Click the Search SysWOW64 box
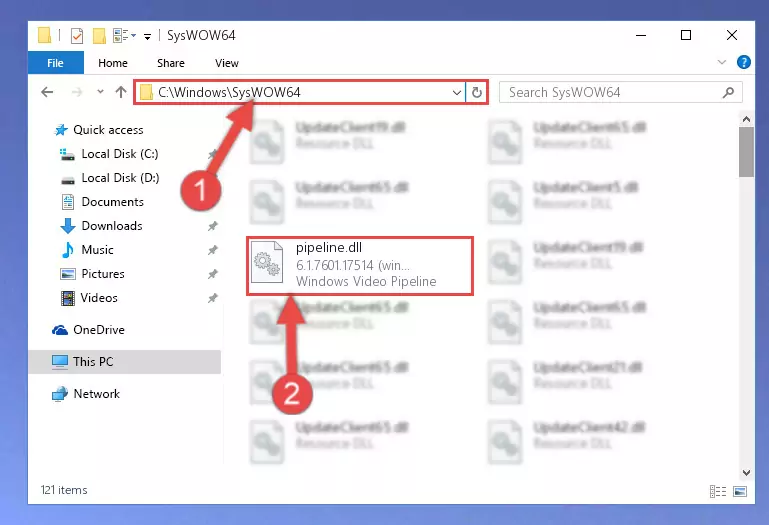This screenshot has height=525, width=769. (x=620, y=92)
